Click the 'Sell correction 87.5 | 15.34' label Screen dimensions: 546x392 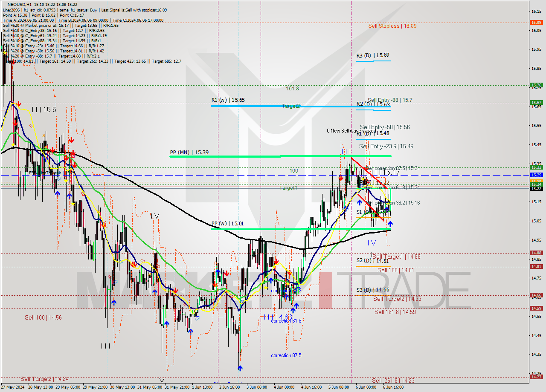[x=393, y=168]
